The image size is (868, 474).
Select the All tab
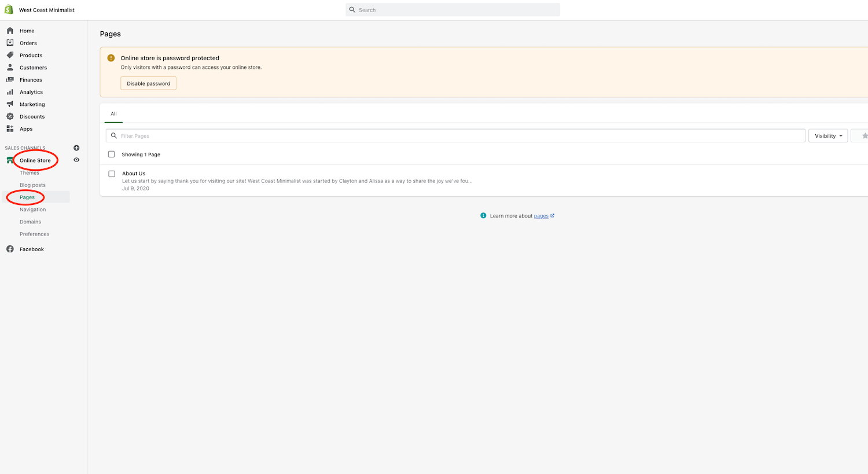coord(113,113)
